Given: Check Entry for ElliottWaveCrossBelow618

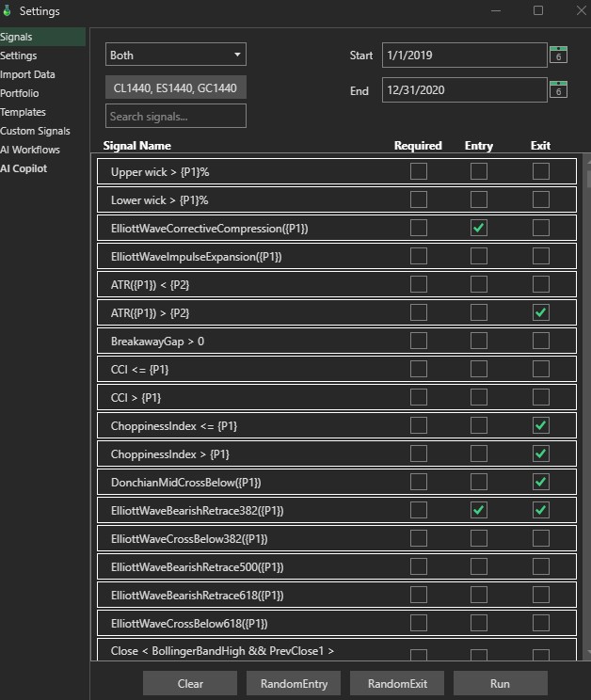Looking at the screenshot, I should [479, 623].
